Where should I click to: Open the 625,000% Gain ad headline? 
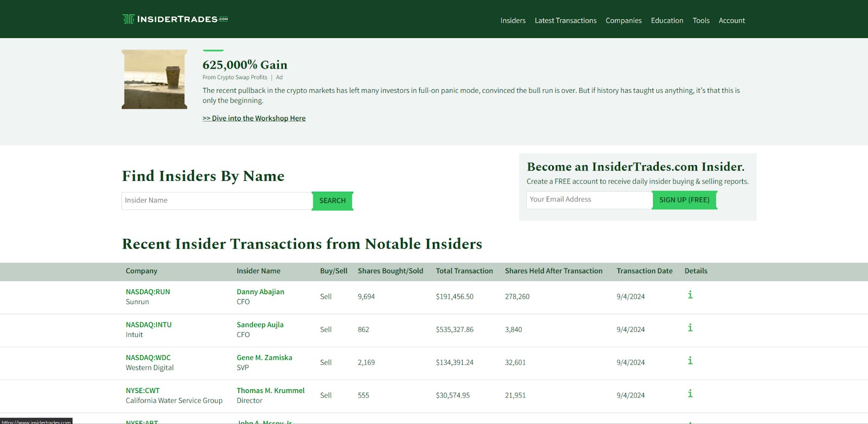pos(245,65)
